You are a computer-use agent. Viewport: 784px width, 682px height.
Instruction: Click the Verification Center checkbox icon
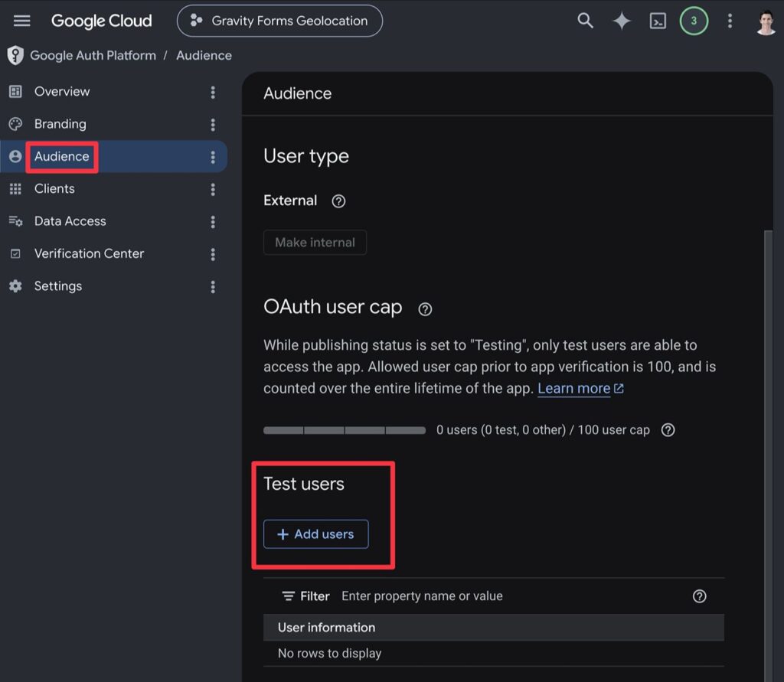point(15,254)
